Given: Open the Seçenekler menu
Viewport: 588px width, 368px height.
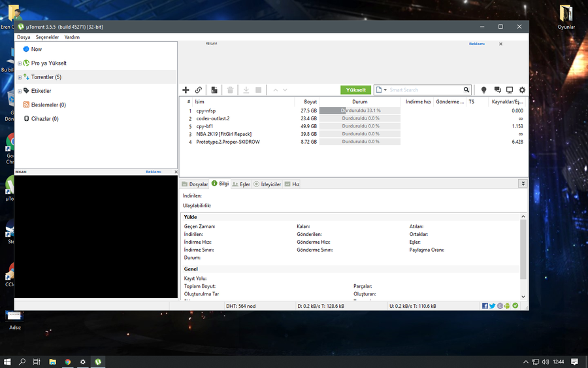Looking at the screenshot, I should 47,37.
